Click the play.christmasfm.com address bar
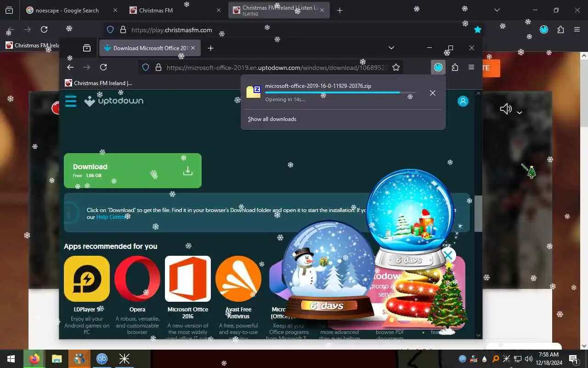This screenshot has height=368, width=588. coord(294,29)
